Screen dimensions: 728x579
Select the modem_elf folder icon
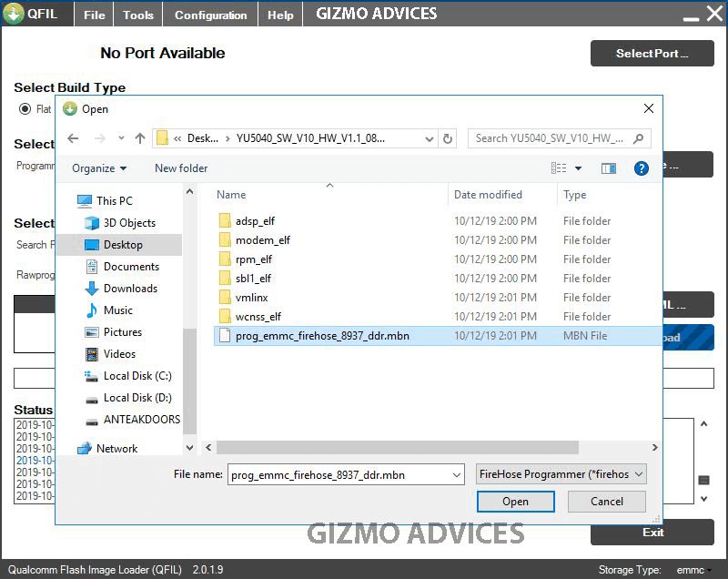point(225,239)
